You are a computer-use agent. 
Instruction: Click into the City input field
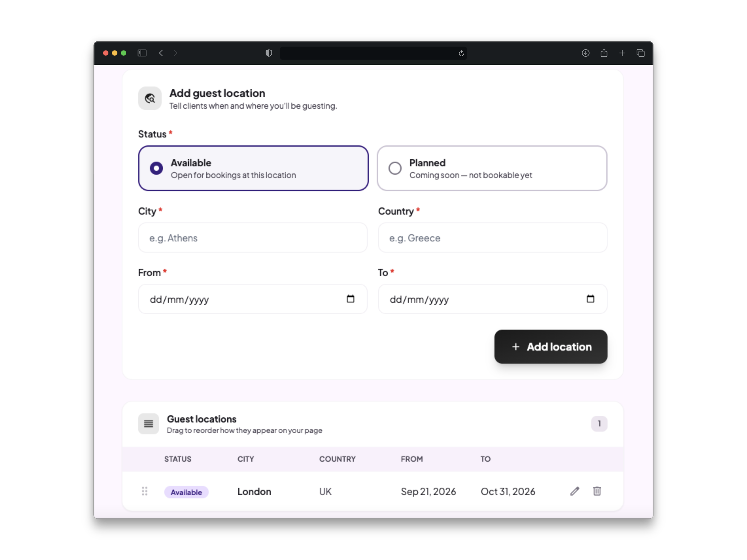coord(253,238)
